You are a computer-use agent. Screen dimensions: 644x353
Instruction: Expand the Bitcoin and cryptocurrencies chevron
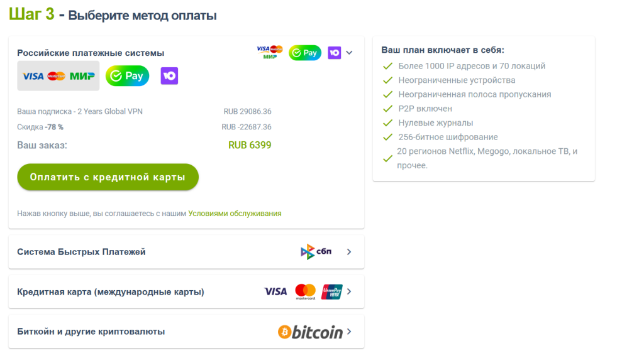click(x=350, y=332)
